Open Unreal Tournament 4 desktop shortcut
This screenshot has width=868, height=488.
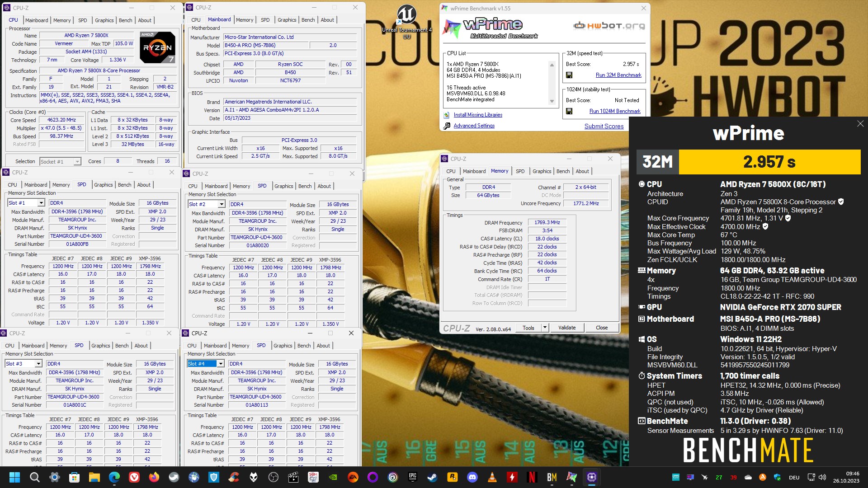click(406, 21)
